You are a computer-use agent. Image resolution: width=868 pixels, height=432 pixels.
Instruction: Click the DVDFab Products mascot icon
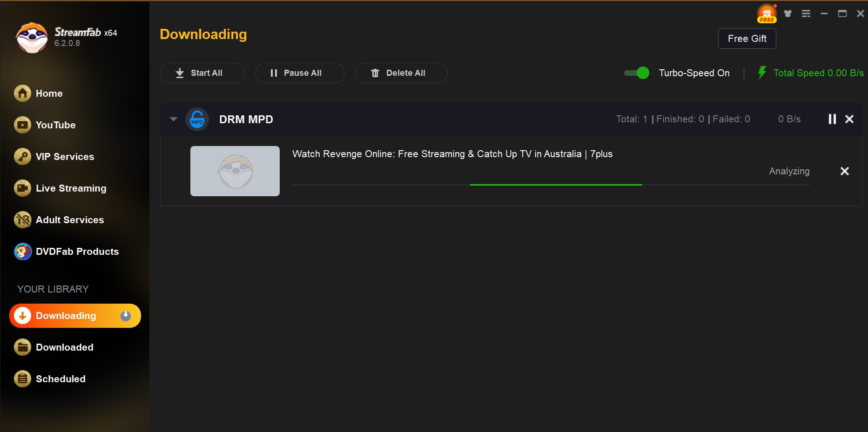click(22, 252)
